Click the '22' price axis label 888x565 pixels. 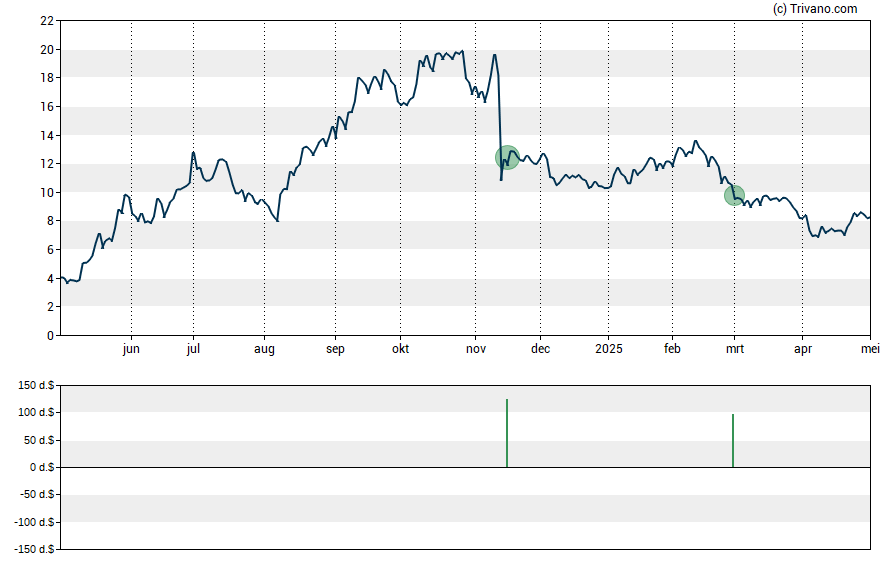[x=47, y=21]
